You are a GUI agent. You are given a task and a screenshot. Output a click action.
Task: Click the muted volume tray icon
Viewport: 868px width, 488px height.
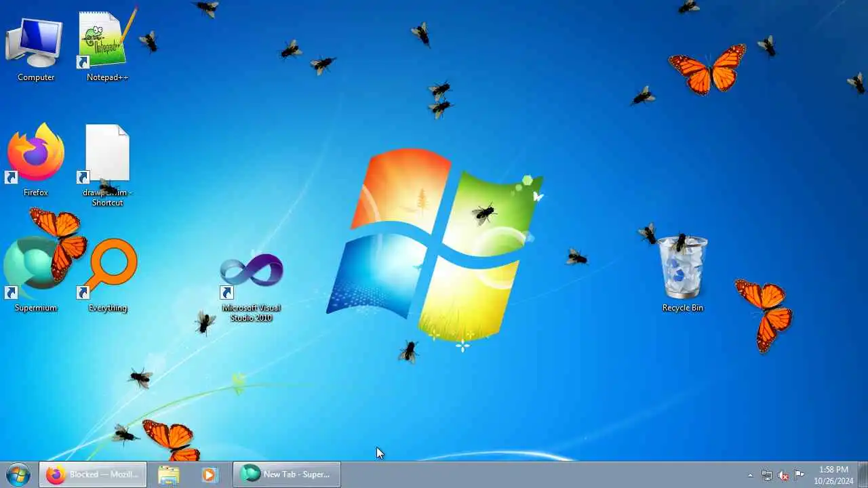click(x=783, y=475)
